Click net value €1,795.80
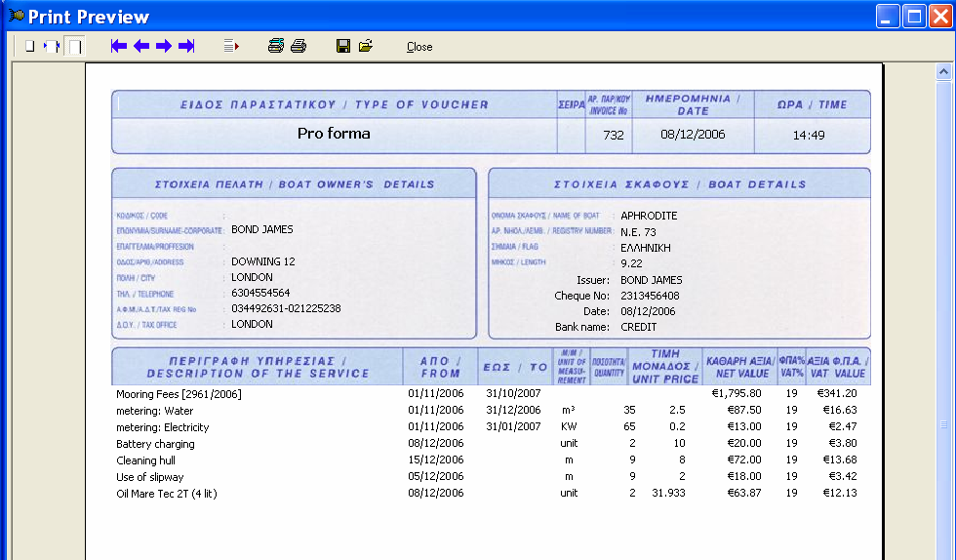The image size is (956, 560). click(737, 393)
